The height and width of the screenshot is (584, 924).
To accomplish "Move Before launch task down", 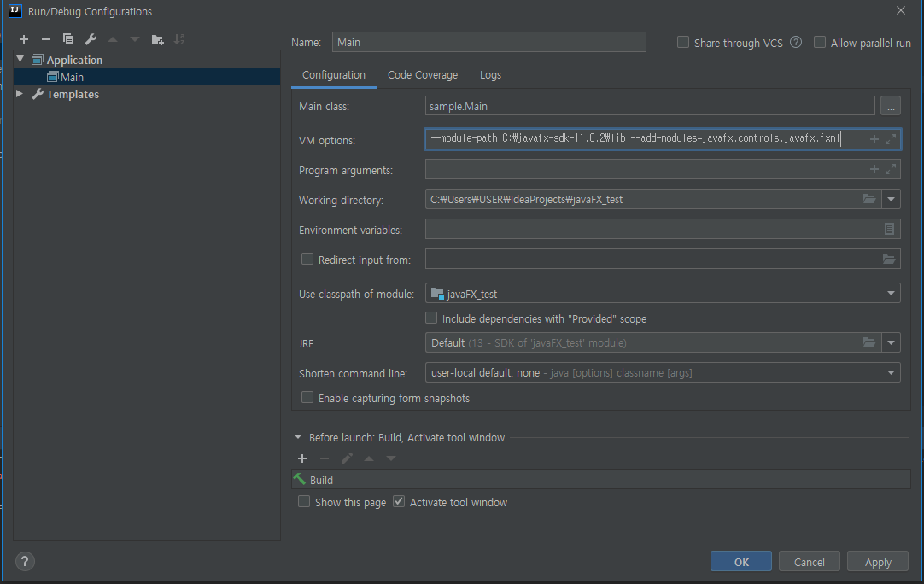I will 391,458.
